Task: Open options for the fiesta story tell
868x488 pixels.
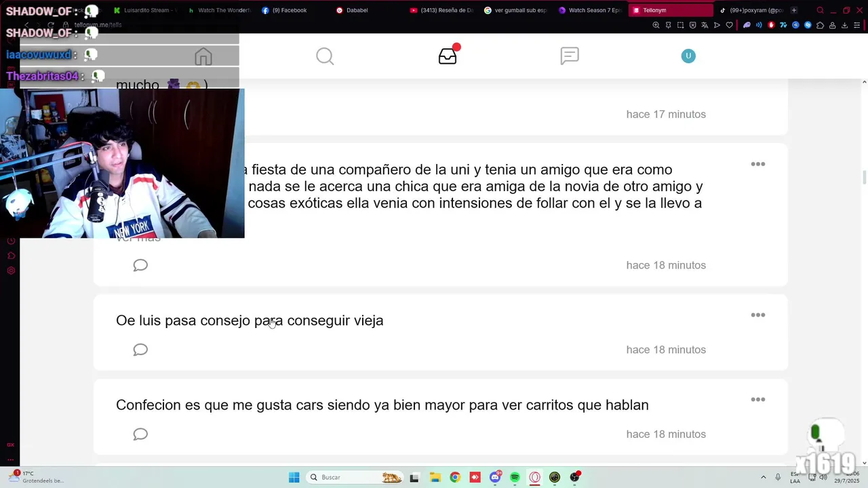Action: [758, 164]
